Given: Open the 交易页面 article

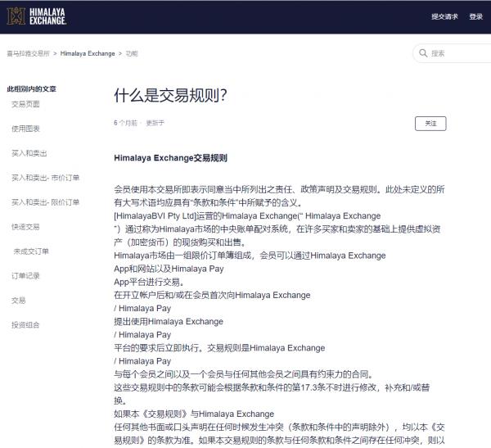Looking at the screenshot, I should pos(25,104).
